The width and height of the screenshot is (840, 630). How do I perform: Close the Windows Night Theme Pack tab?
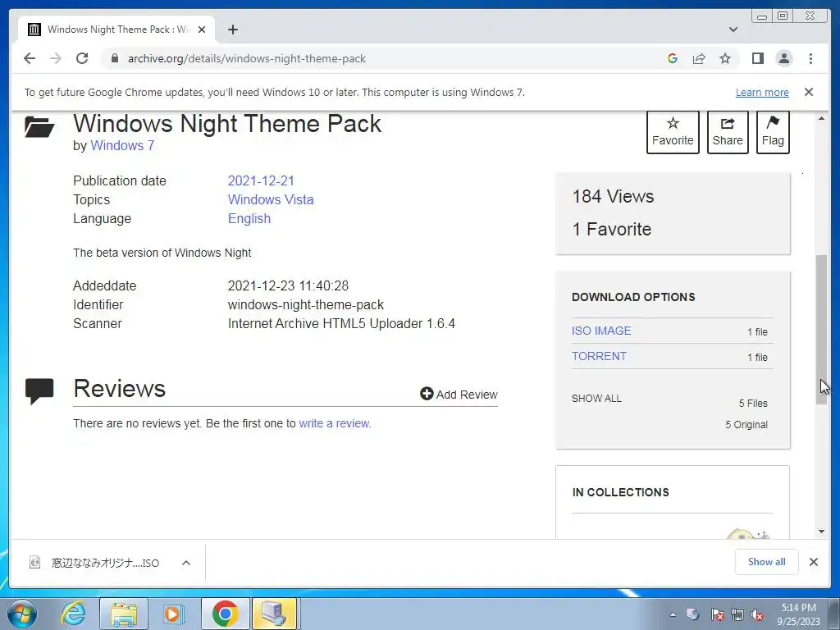coord(202,30)
